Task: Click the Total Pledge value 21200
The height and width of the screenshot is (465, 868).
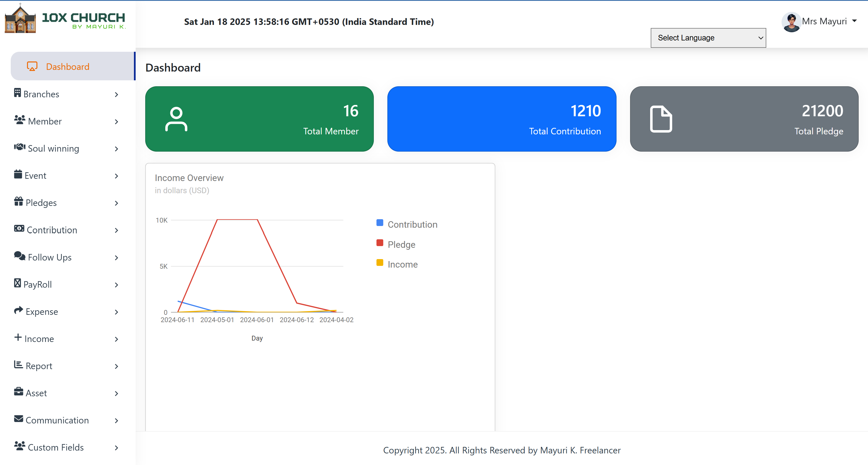Action: 823,111
